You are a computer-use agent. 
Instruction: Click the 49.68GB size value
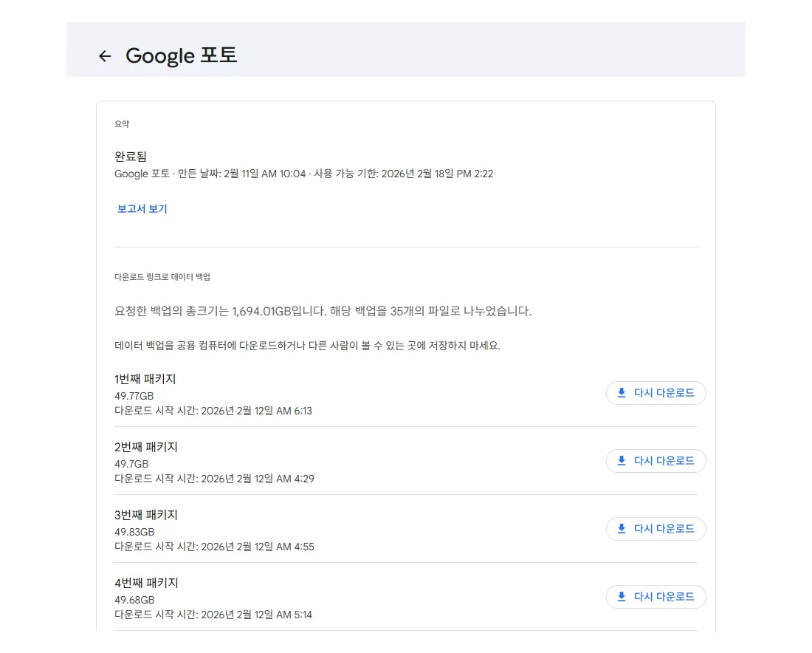pyautogui.click(x=134, y=600)
